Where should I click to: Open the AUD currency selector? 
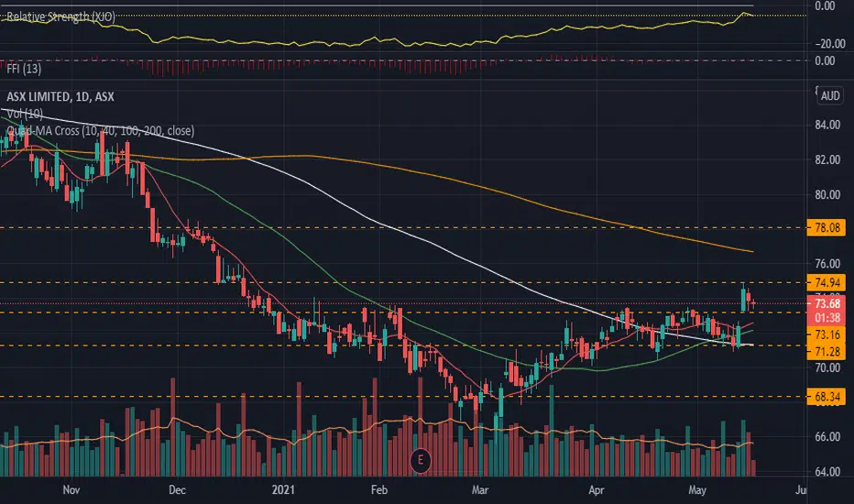[830, 96]
